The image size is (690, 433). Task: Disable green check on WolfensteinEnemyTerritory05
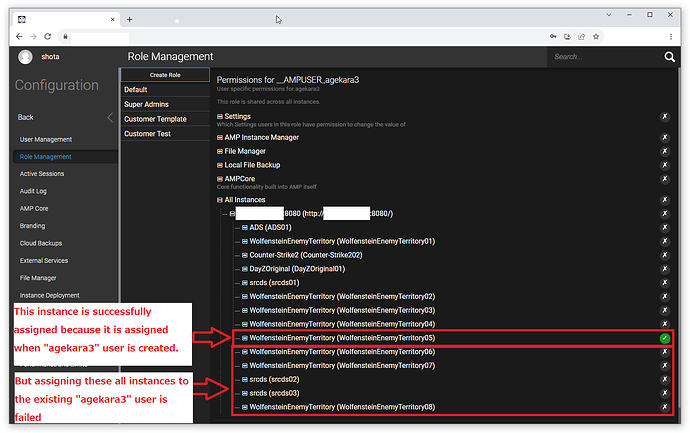coord(664,338)
